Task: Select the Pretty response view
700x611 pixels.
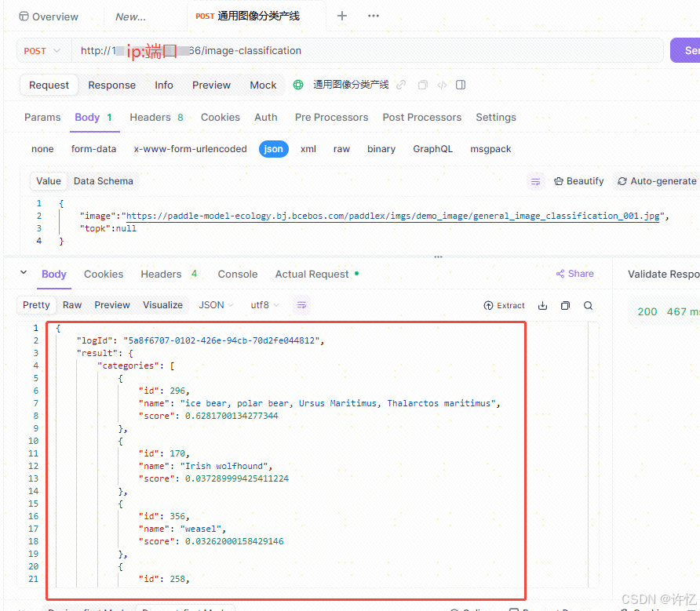Action: tap(36, 305)
